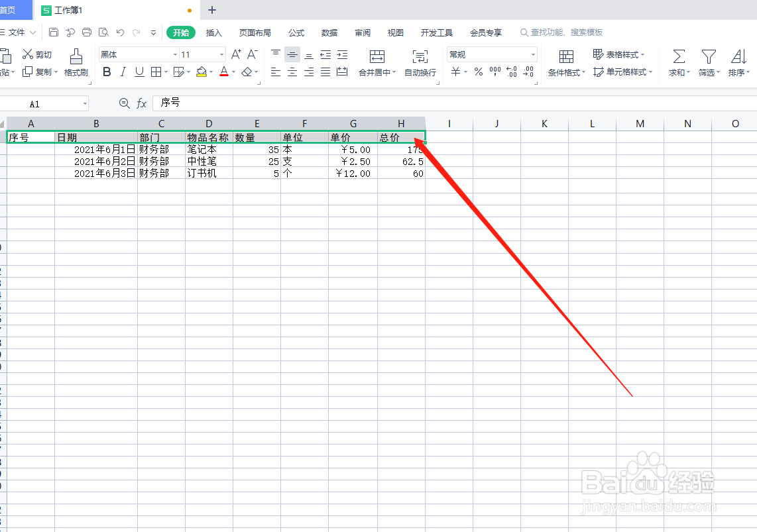
Task: Switch to the 页面布局 tab
Action: 255,33
